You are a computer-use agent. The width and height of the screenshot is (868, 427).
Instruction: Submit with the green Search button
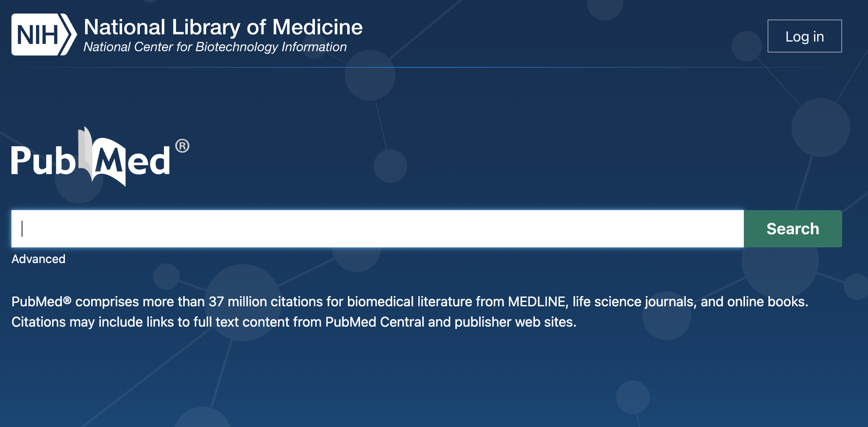pos(793,229)
